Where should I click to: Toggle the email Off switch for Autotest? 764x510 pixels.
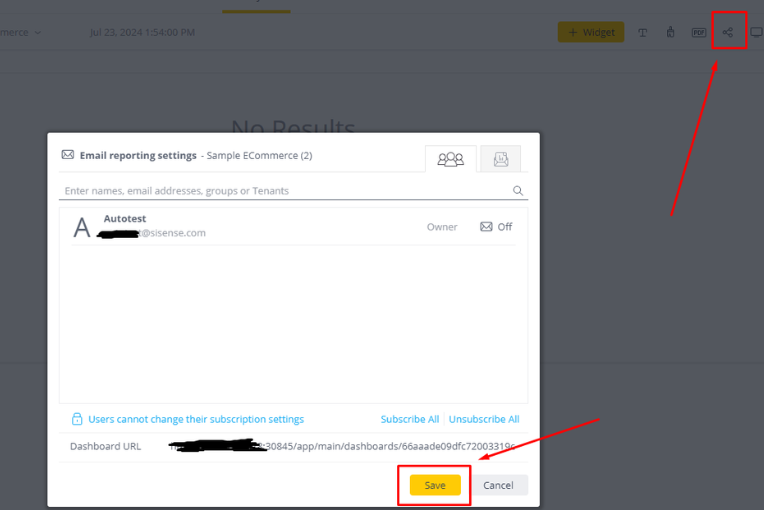click(x=496, y=227)
